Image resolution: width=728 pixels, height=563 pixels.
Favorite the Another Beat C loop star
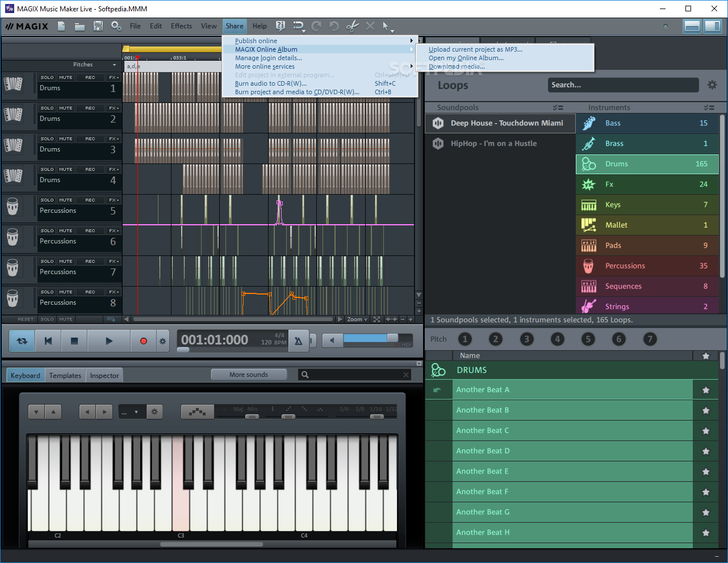click(706, 431)
